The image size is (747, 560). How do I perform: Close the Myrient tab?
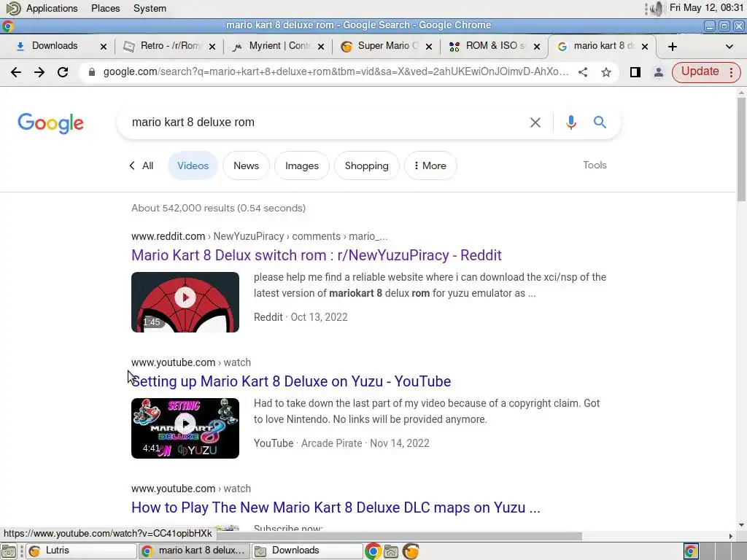pos(321,46)
